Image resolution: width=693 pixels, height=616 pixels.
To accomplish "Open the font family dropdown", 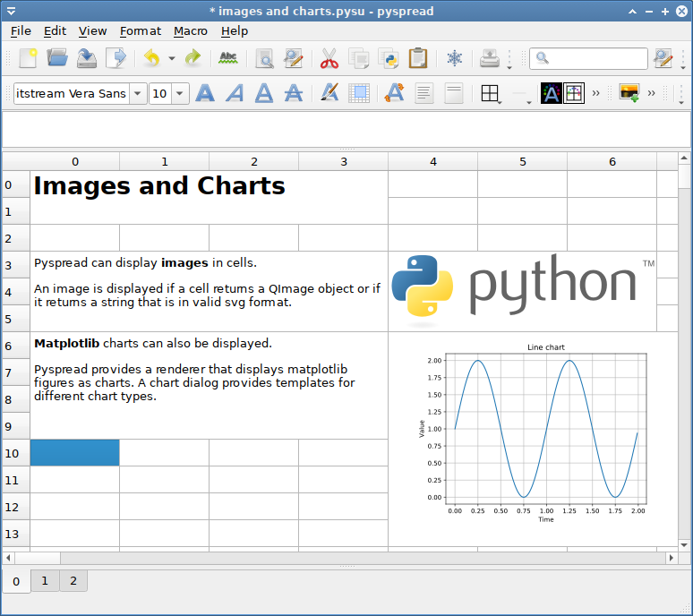I will coord(138,93).
